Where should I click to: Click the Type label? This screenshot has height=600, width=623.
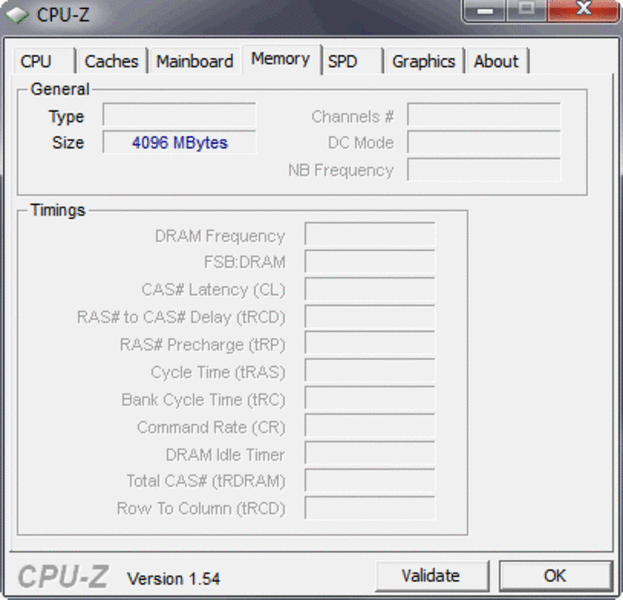pos(66,117)
